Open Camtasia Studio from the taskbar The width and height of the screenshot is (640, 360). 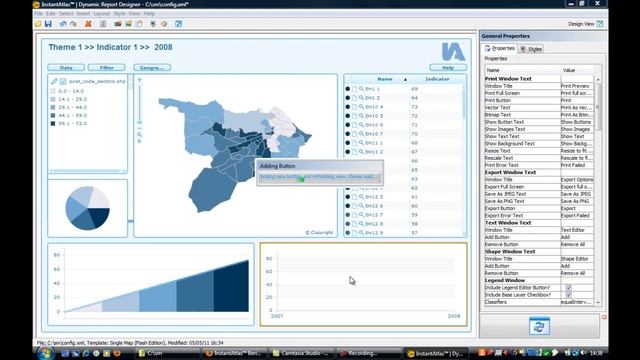click(x=301, y=353)
